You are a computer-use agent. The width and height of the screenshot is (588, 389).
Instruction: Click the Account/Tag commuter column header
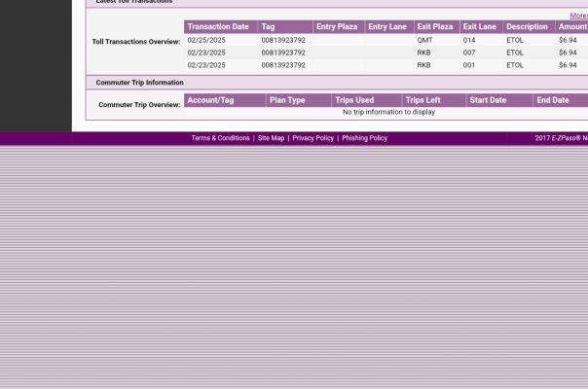click(x=210, y=100)
